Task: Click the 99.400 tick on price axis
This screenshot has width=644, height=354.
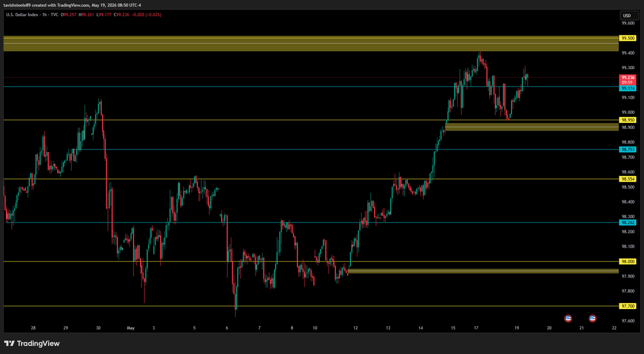Action: (627, 53)
